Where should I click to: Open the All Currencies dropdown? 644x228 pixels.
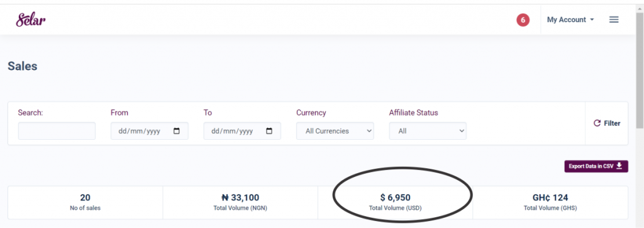click(x=335, y=131)
